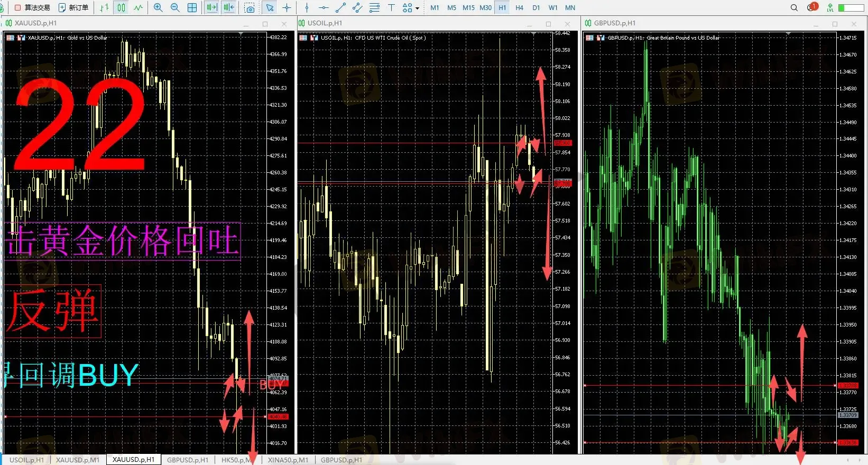Switch to XAUUSD.p,H1 bottom tab
This screenshot has height=465, width=868.
(134, 460)
